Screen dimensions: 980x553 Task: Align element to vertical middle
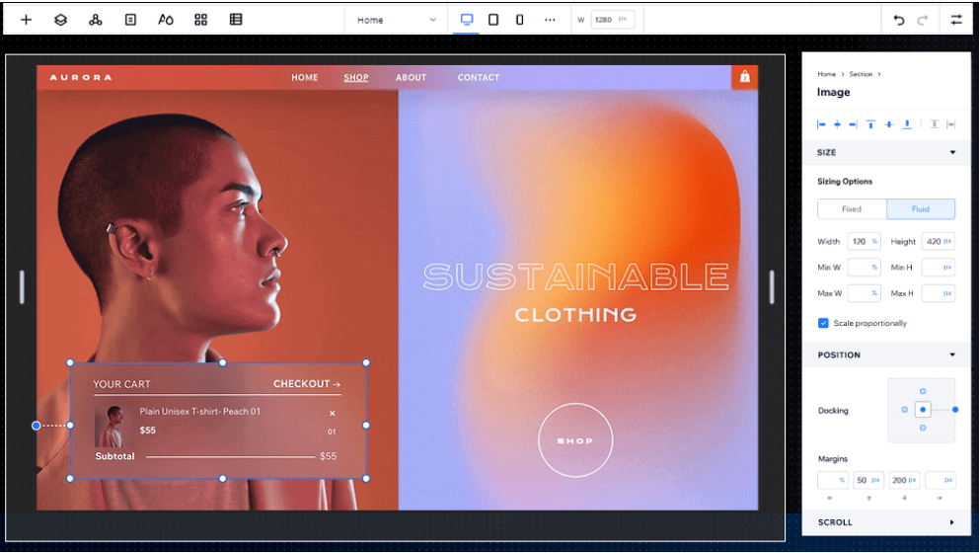[x=889, y=124]
